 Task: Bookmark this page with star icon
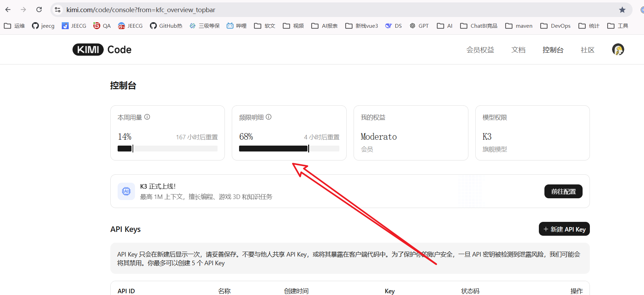click(622, 10)
